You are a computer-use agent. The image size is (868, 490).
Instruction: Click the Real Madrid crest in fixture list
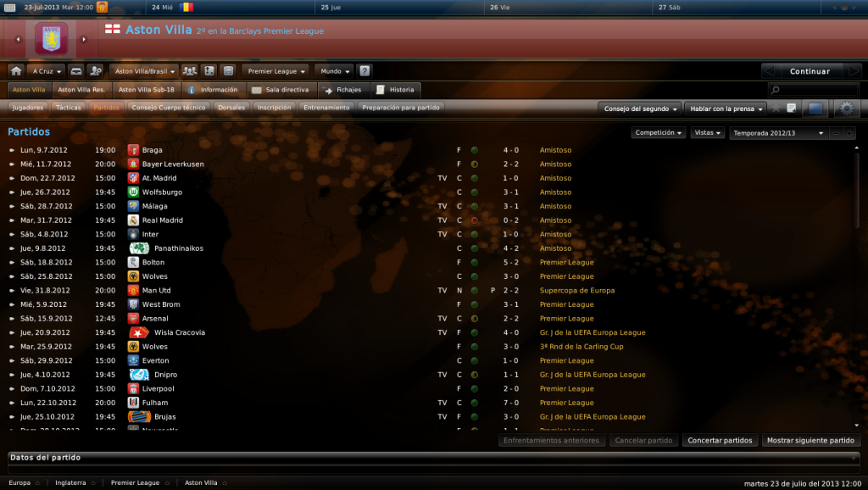(133, 220)
